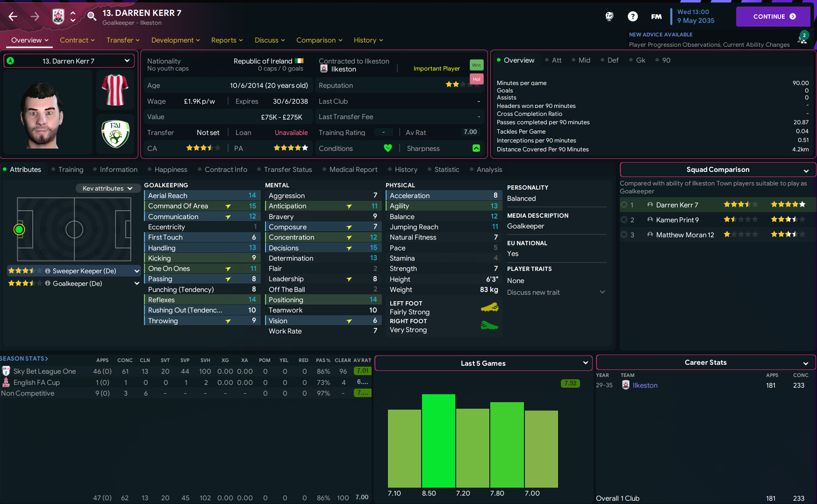The height and width of the screenshot is (504, 817).
Task: Expand the player selector '13. Darren Kerr 7'
Action: 69,61
